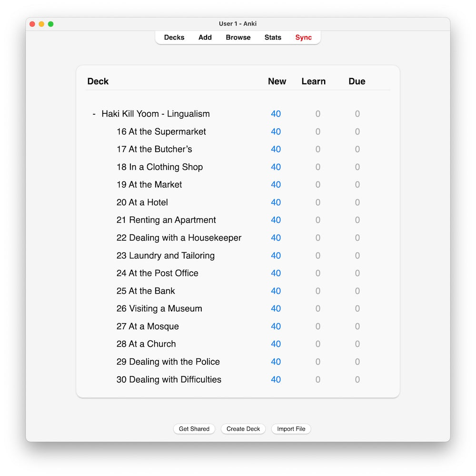This screenshot has width=476, height=476.
Task: Show the Stats screen
Action: [x=273, y=38]
